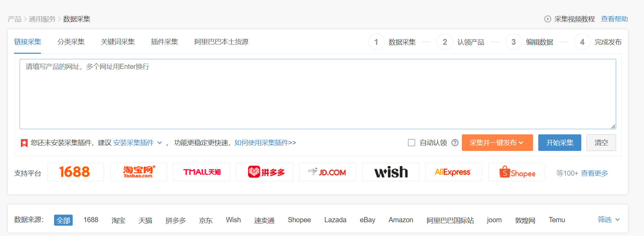Switch to the 插件采集 tab

[x=165, y=42]
